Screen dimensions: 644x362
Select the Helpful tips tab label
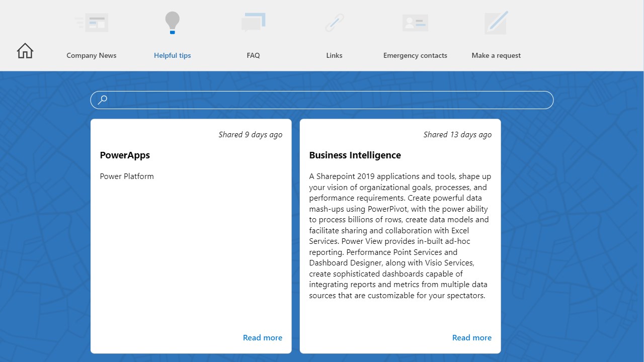click(x=173, y=55)
